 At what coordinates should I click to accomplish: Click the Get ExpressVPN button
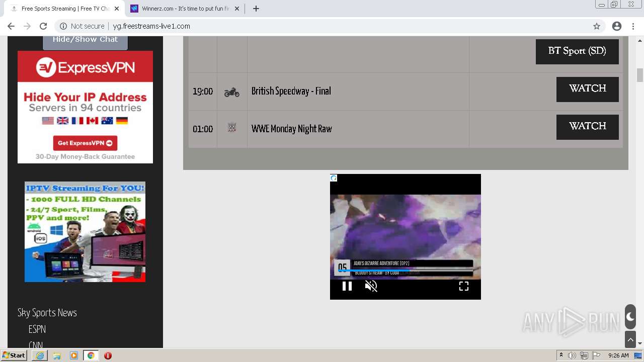85,143
